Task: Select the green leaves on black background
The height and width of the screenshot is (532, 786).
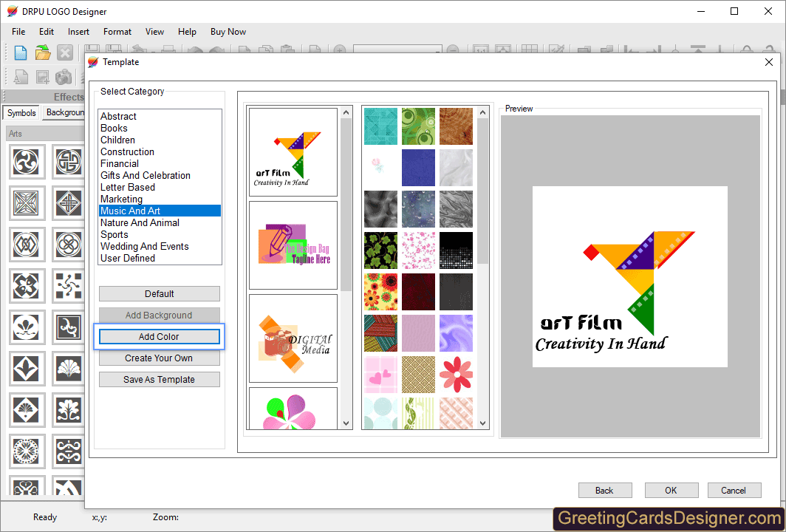Action: click(x=380, y=250)
